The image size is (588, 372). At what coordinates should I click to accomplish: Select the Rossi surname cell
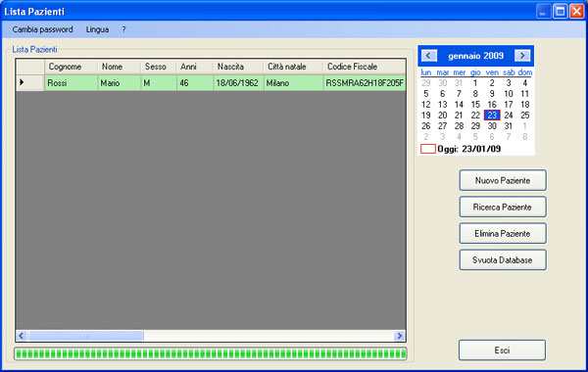click(72, 83)
